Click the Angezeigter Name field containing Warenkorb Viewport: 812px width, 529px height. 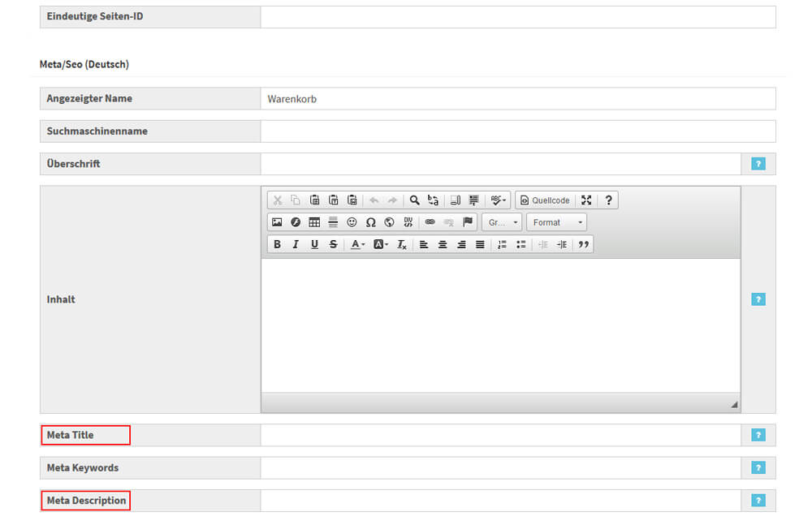517,99
